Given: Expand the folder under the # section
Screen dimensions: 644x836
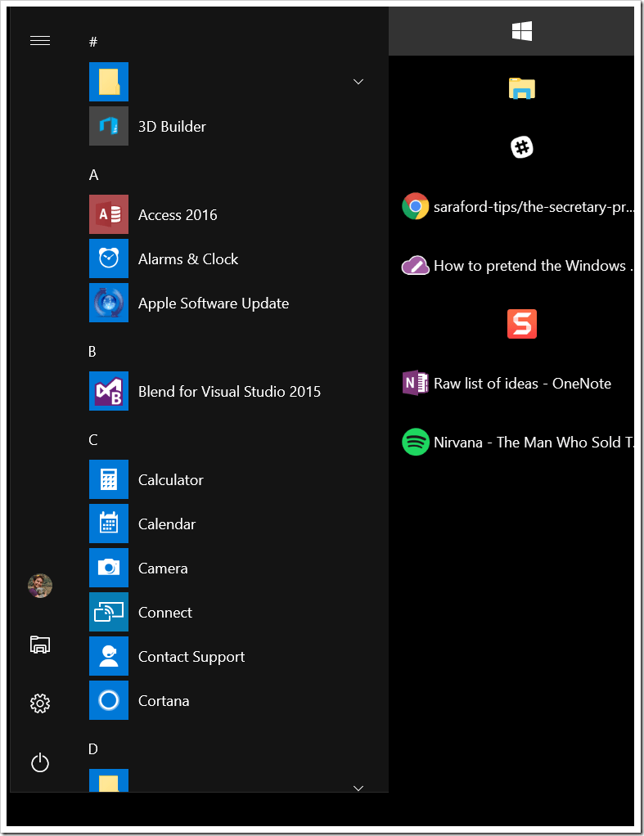Looking at the screenshot, I should pos(357,82).
